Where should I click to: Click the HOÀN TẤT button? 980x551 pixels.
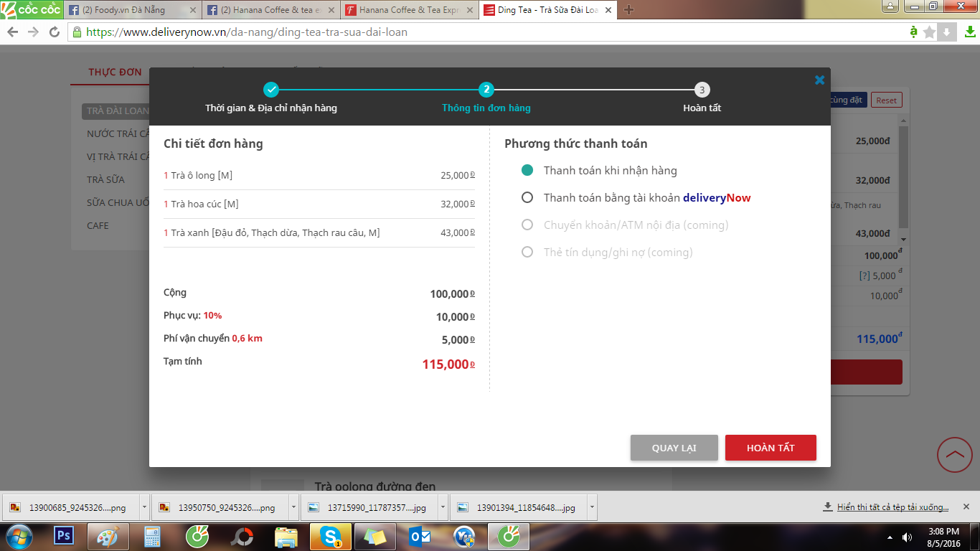pyautogui.click(x=771, y=448)
